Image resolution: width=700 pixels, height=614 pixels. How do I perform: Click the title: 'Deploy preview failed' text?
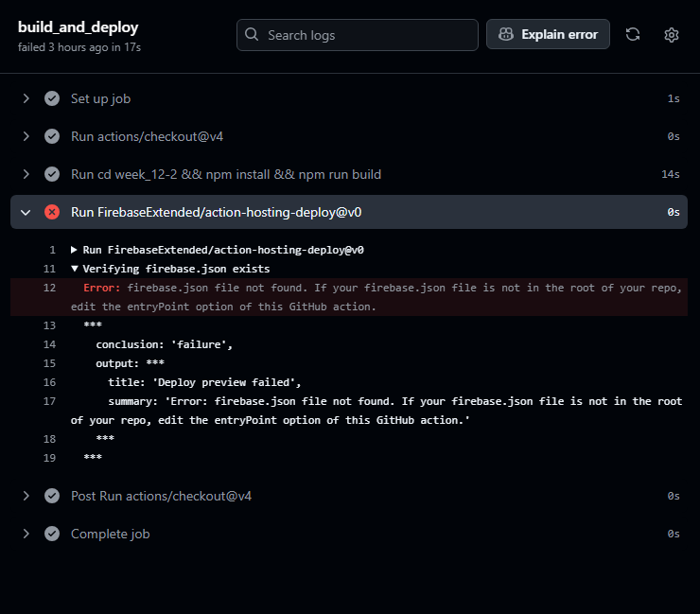point(205,383)
